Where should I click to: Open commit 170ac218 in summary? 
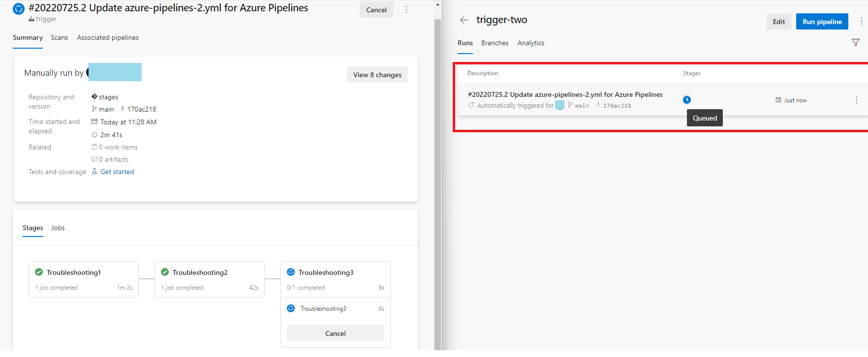(x=142, y=109)
